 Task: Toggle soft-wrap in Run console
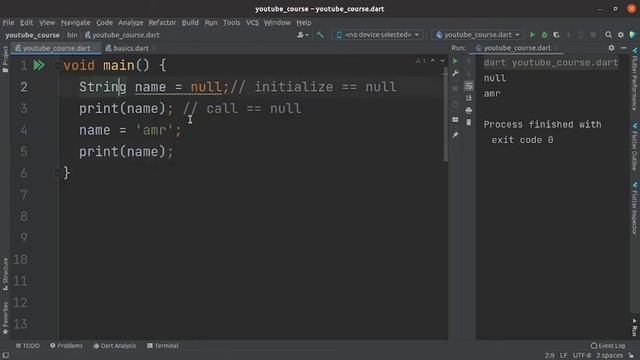coord(469,86)
